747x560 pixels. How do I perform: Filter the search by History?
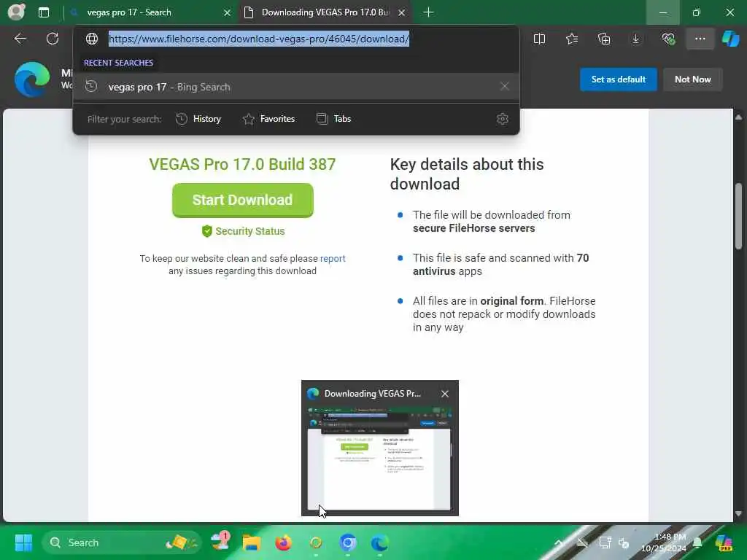coord(198,119)
